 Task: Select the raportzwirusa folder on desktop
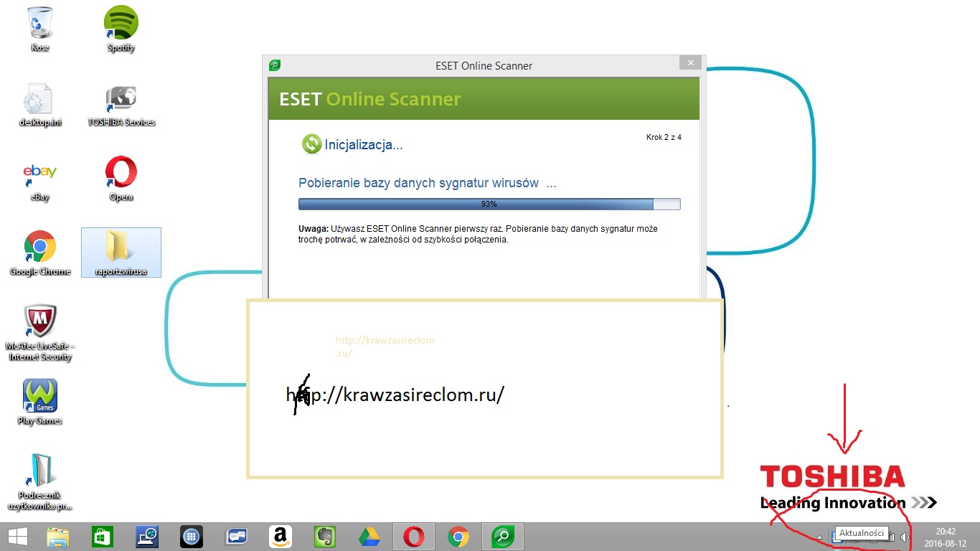[x=121, y=253]
